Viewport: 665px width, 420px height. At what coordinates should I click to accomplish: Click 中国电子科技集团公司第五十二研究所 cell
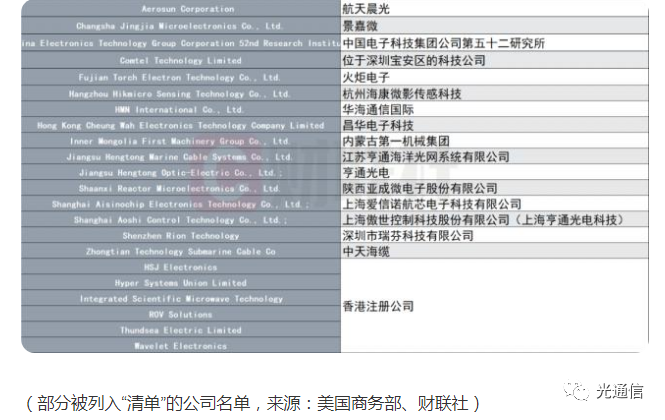tap(495, 43)
